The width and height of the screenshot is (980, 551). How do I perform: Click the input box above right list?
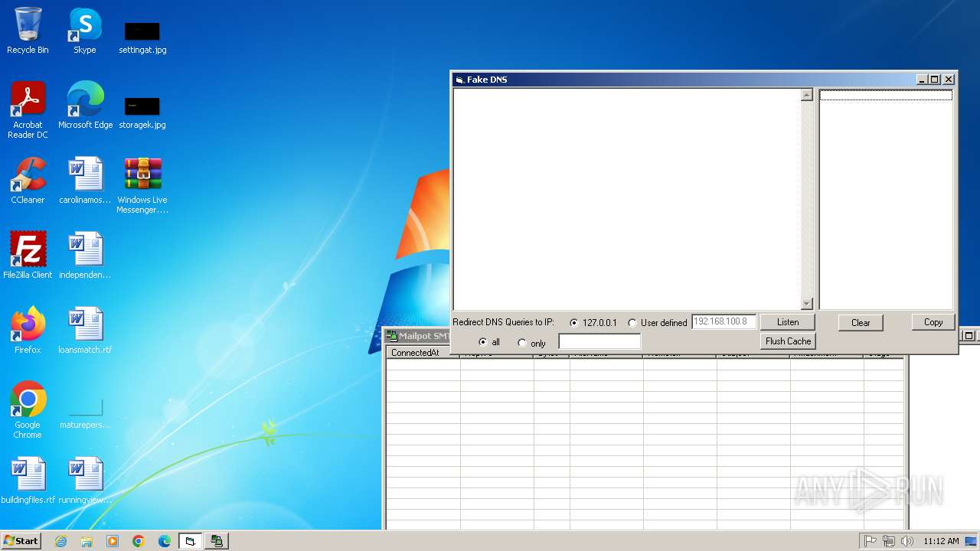[886, 96]
